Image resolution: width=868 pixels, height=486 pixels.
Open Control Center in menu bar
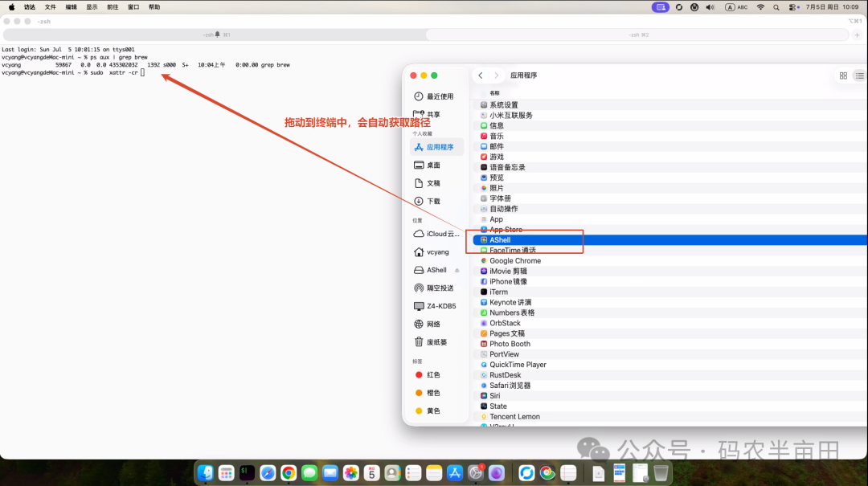pyautogui.click(x=794, y=7)
